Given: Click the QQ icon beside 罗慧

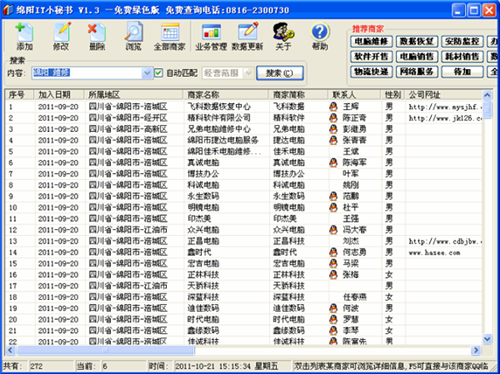Looking at the screenshot, I should pos(333,319).
